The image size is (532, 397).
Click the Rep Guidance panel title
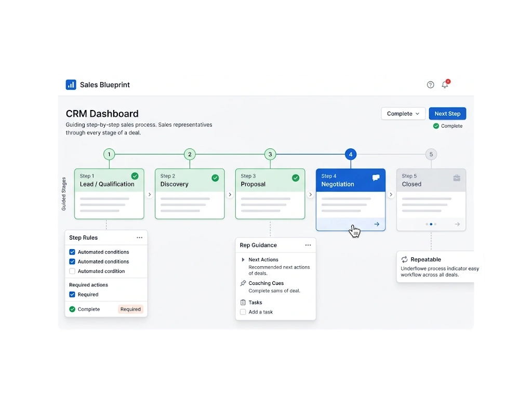click(258, 245)
